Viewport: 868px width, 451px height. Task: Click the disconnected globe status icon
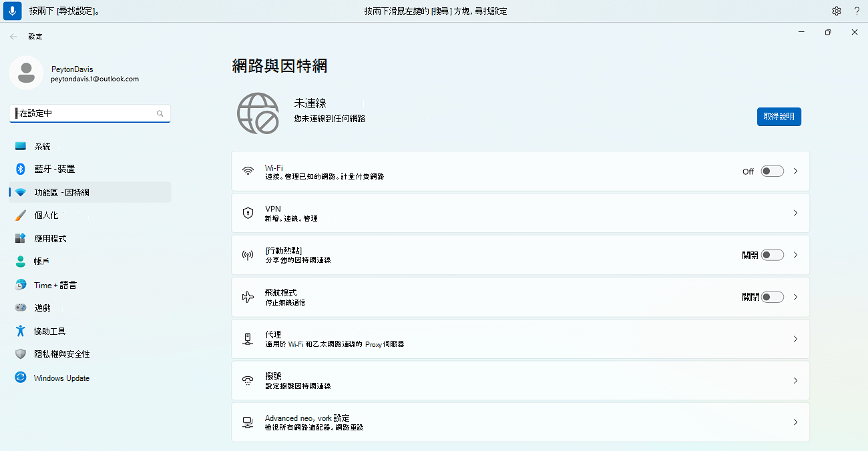[258, 113]
